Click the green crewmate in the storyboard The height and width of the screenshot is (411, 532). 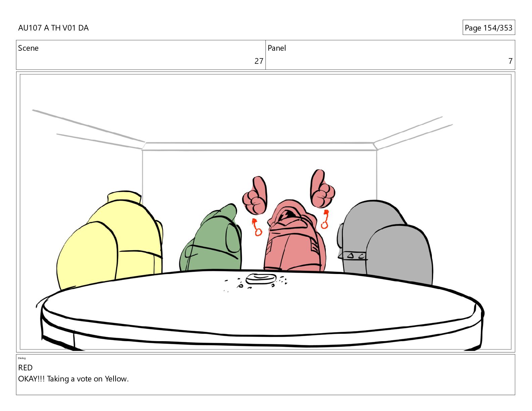click(211, 238)
